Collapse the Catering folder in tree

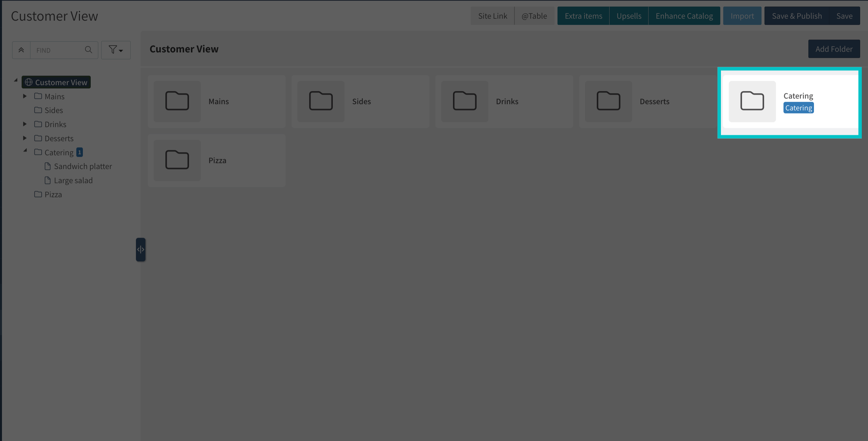(x=25, y=151)
